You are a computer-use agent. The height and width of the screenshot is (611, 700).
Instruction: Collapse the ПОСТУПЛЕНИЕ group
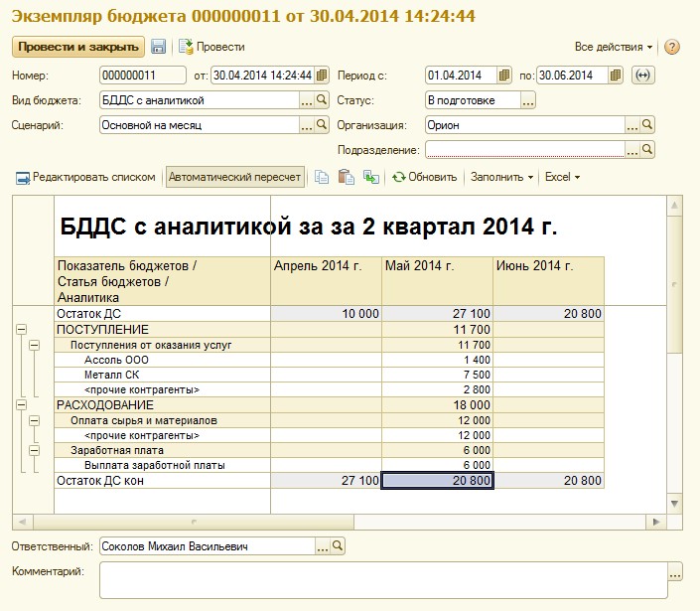[21, 330]
